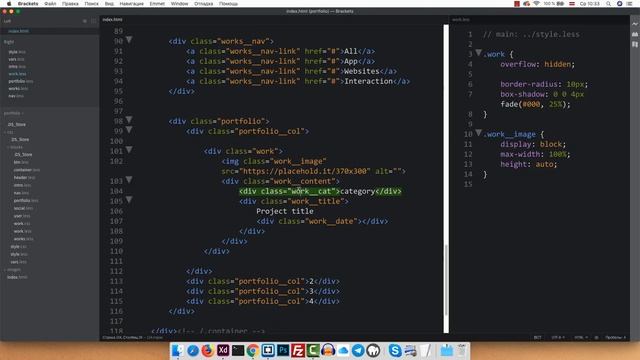Click the 'overflow: hidden;' line in work.less
The height and width of the screenshot is (360, 640).
coord(537,64)
